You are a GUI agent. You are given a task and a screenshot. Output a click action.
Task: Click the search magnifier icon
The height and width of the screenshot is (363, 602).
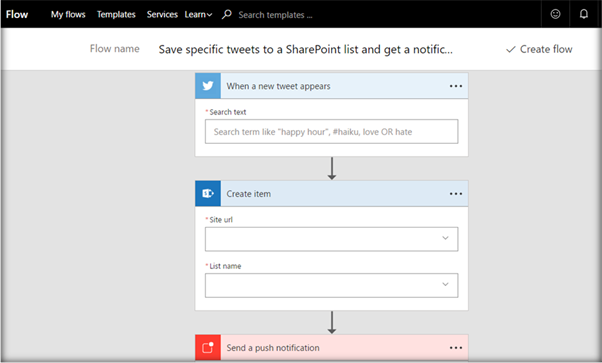(x=227, y=14)
